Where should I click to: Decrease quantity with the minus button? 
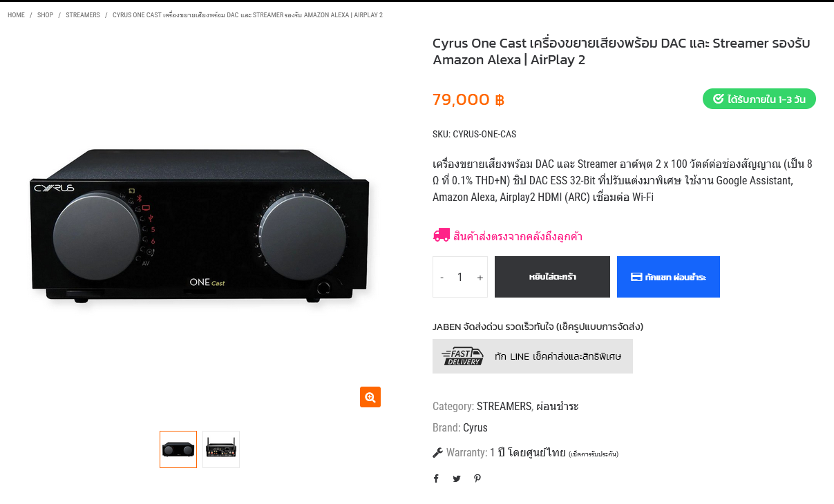coord(442,277)
